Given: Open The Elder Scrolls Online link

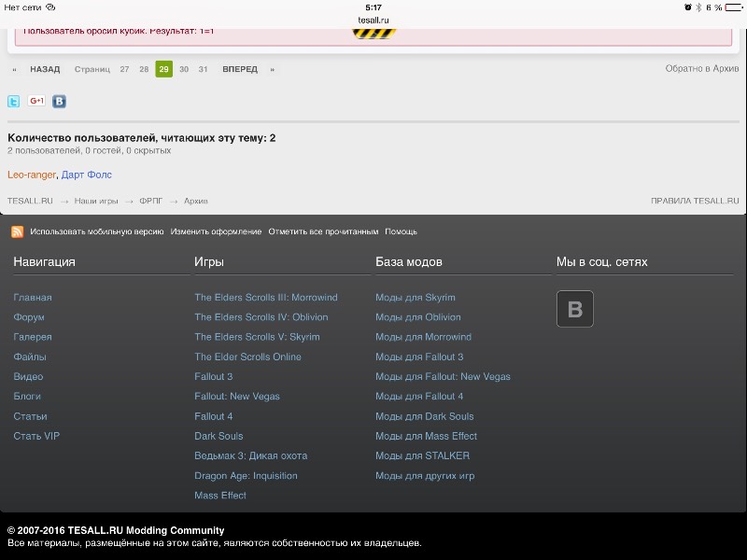Looking at the screenshot, I should pos(247,357).
